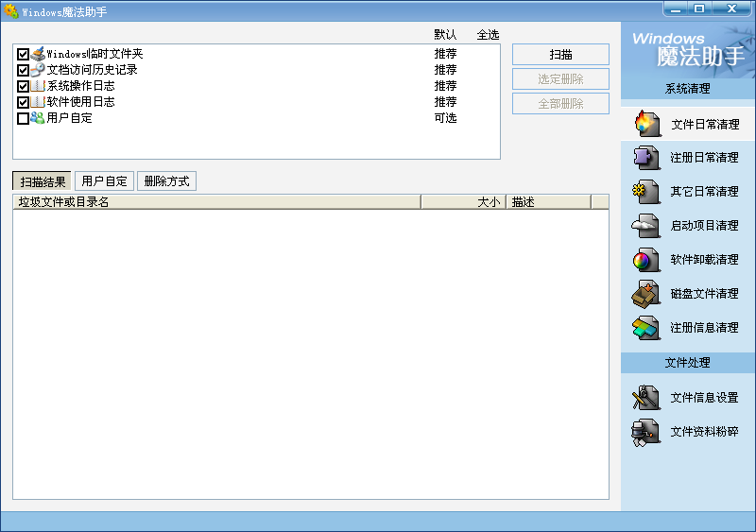Switch to 用户自定 tab

104,181
